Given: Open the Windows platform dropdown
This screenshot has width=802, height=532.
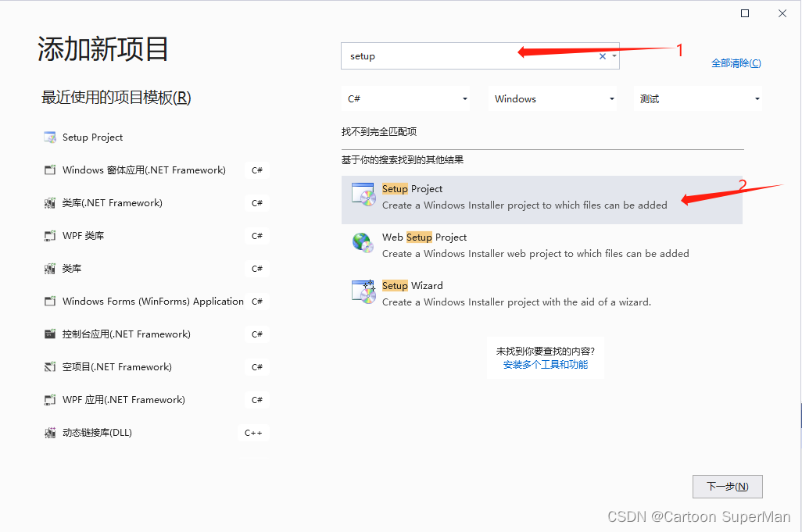Looking at the screenshot, I should [611, 98].
